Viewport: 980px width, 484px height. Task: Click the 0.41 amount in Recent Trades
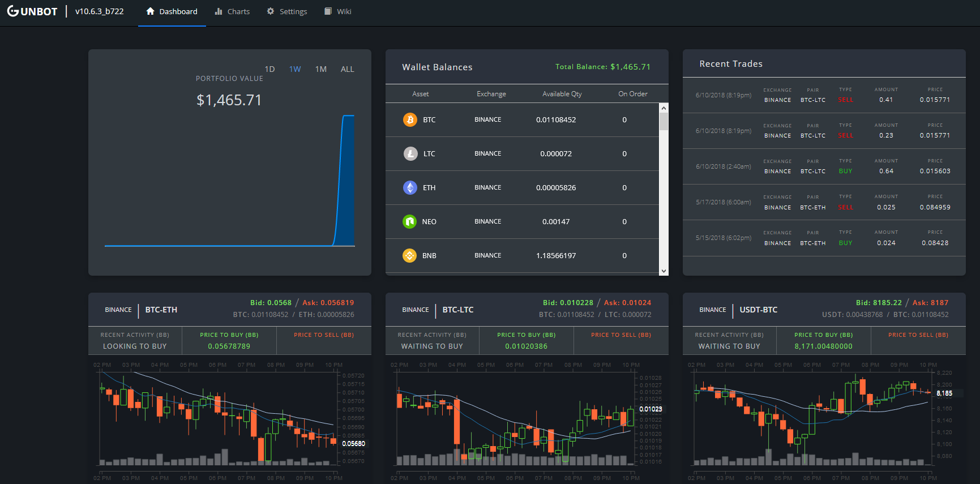coord(886,100)
